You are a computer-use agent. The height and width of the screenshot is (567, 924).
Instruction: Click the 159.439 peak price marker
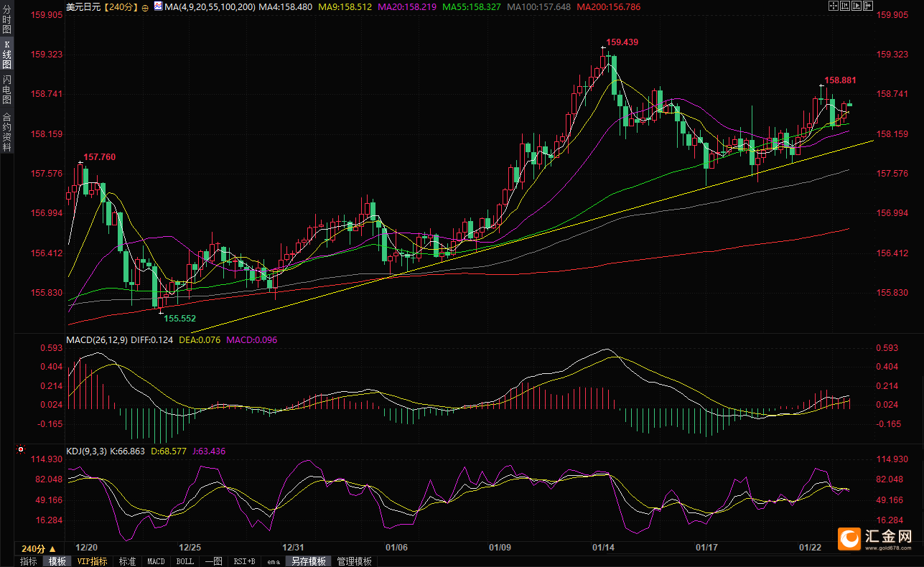(x=622, y=42)
